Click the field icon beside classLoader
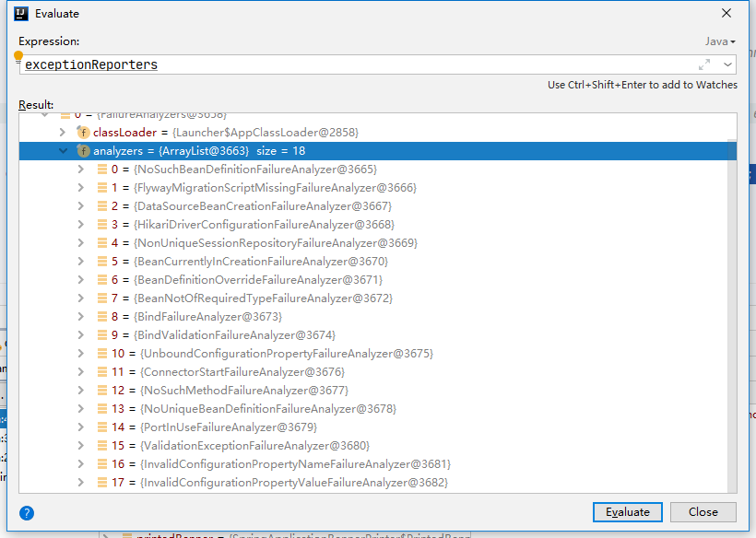The height and width of the screenshot is (538, 756). point(83,133)
